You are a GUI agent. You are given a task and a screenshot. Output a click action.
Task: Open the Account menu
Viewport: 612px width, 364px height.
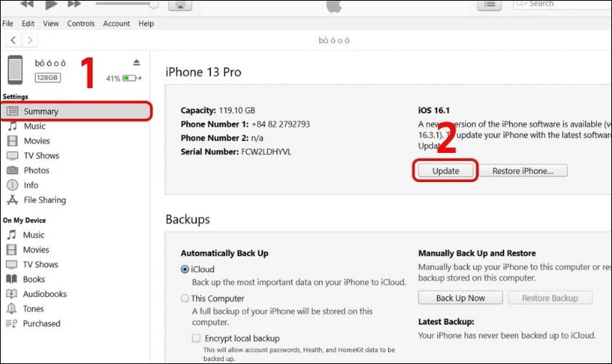pos(117,23)
